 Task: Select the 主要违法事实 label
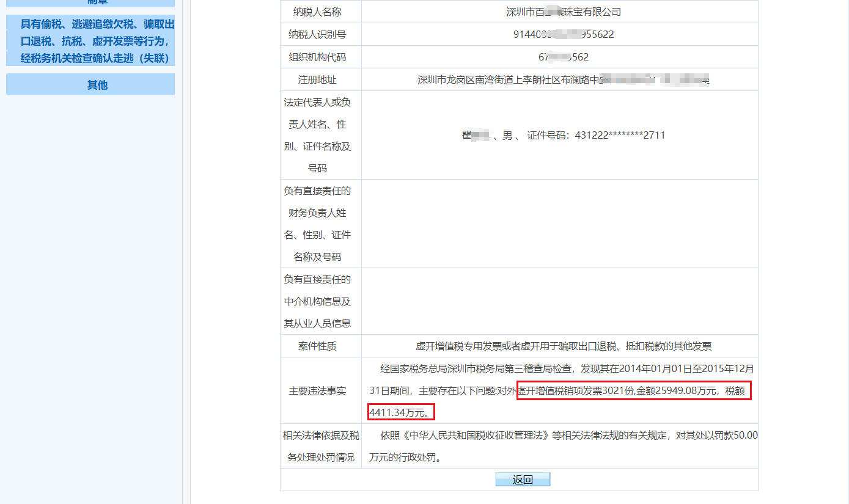point(317,390)
